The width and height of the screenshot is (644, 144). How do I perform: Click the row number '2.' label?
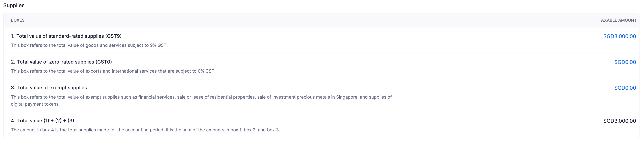pos(13,62)
